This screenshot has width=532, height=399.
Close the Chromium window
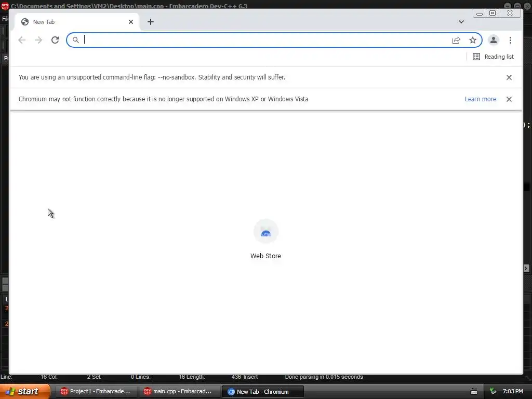[x=510, y=13]
